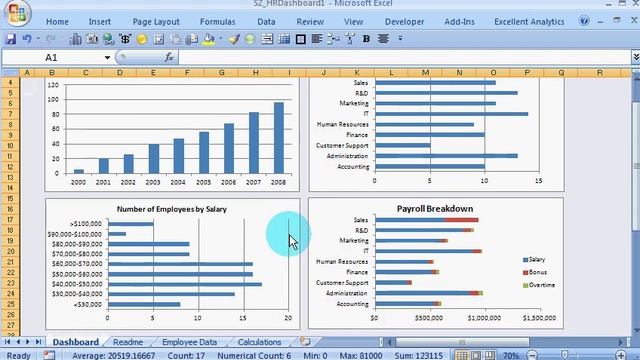Screen dimensions: 640x360
Task: Open the Home ribbon tab
Action: [x=57, y=22]
